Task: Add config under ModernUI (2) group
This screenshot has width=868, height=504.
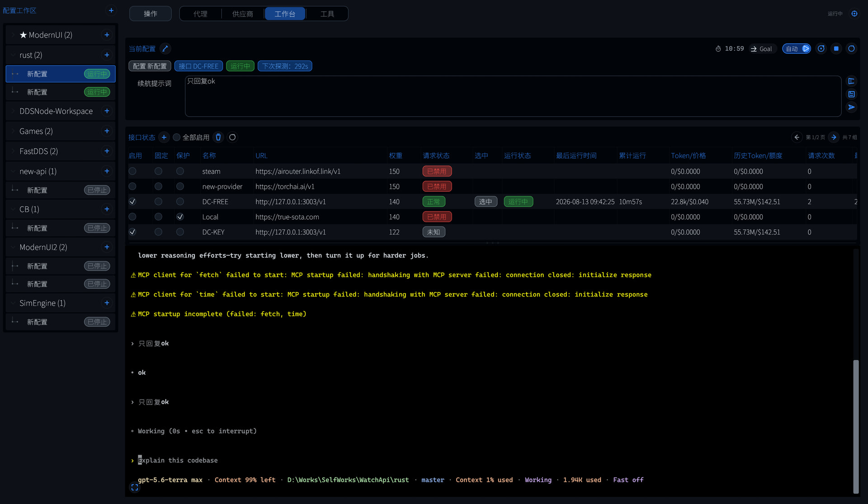Action: click(107, 35)
